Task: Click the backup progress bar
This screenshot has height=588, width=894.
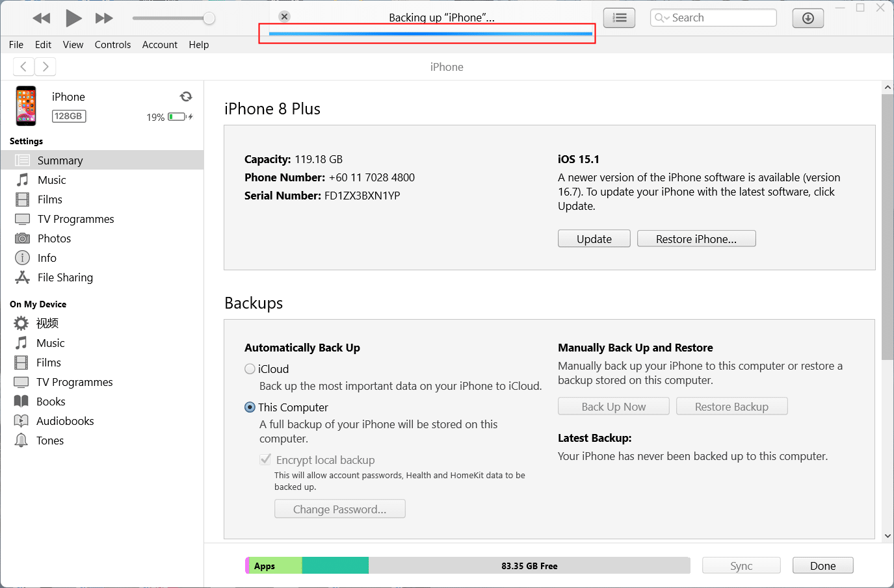Action: [430, 33]
